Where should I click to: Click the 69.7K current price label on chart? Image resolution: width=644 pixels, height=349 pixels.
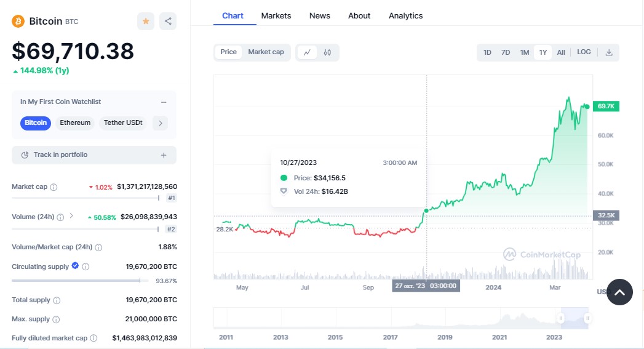click(x=606, y=106)
